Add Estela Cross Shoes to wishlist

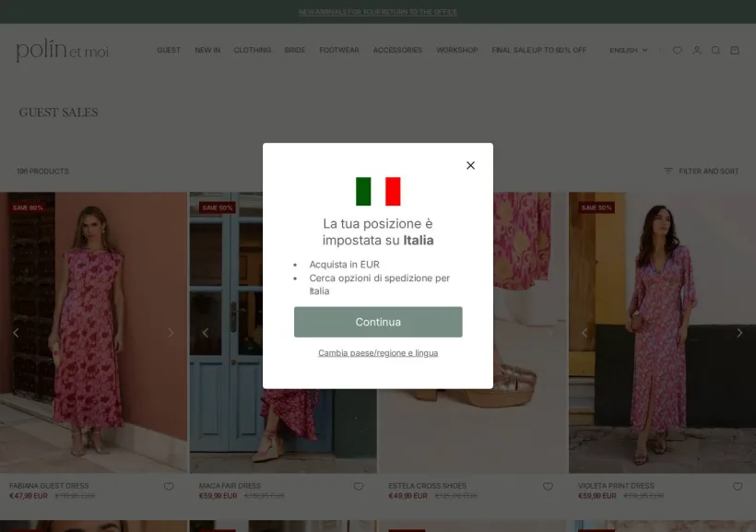click(548, 487)
